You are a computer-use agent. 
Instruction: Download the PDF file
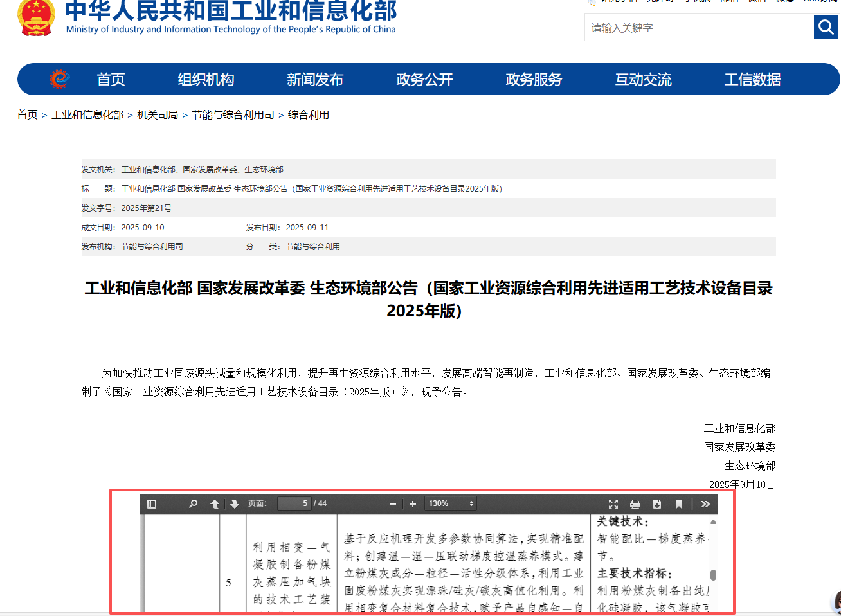(656, 504)
